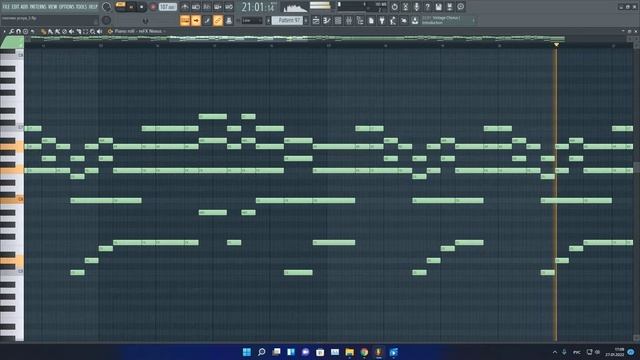Open the HELP menu
The width and height of the screenshot is (640, 360).
pos(93,7)
